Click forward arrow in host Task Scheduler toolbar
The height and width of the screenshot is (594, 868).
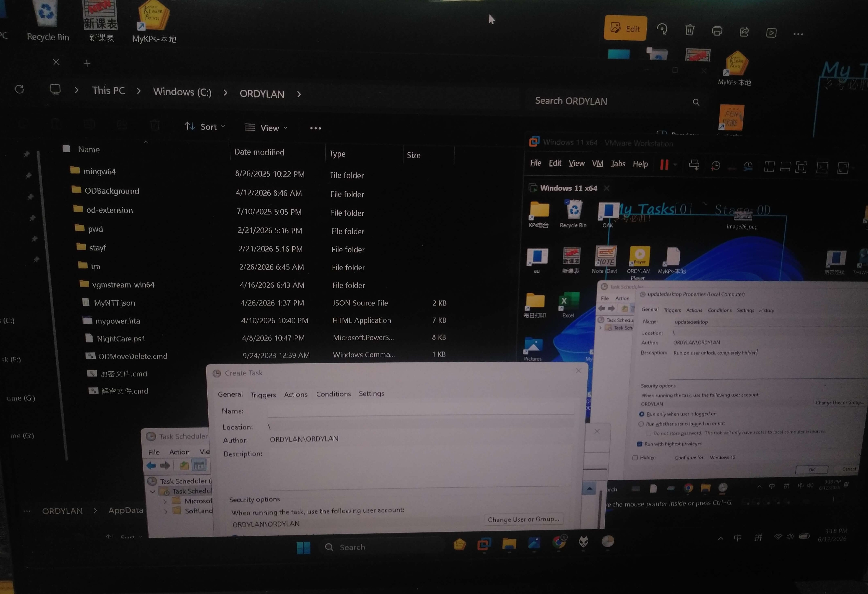(x=165, y=465)
